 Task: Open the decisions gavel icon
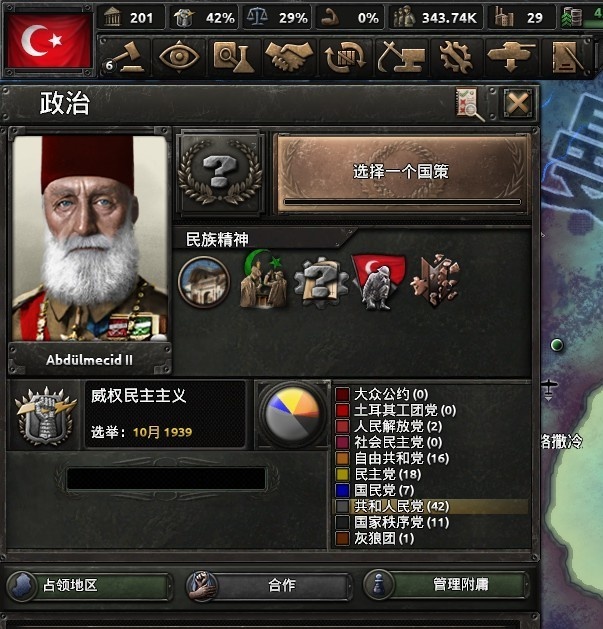(125, 57)
